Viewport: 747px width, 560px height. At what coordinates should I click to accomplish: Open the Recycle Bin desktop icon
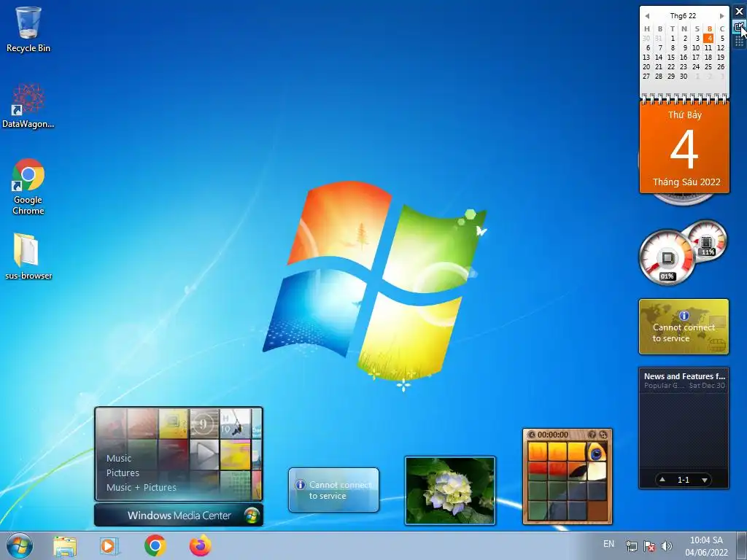click(28, 29)
